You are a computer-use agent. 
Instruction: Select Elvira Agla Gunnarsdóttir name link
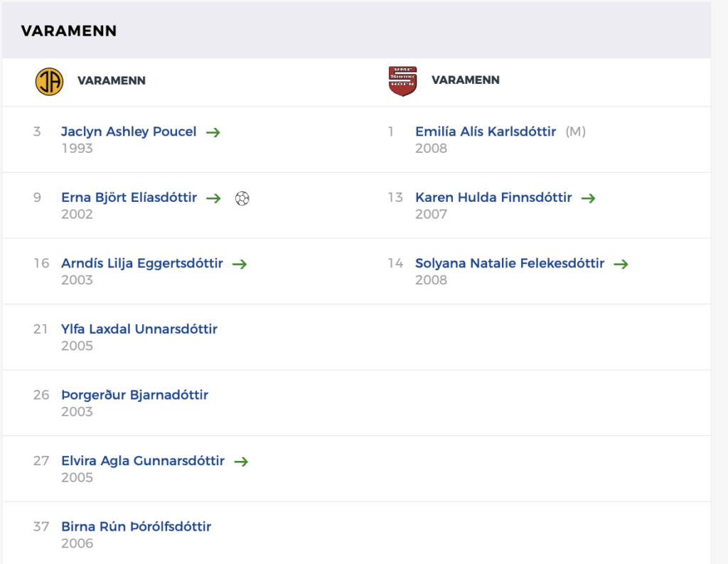pyautogui.click(x=143, y=461)
